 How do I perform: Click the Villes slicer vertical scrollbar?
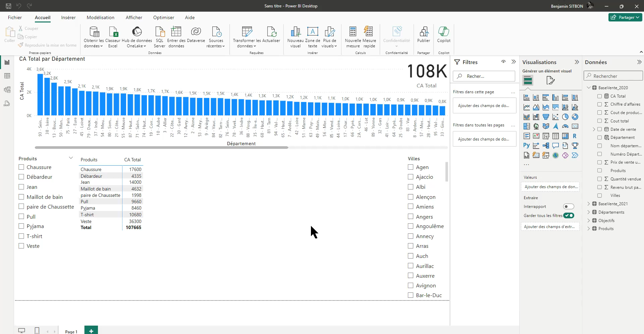point(447,172)
